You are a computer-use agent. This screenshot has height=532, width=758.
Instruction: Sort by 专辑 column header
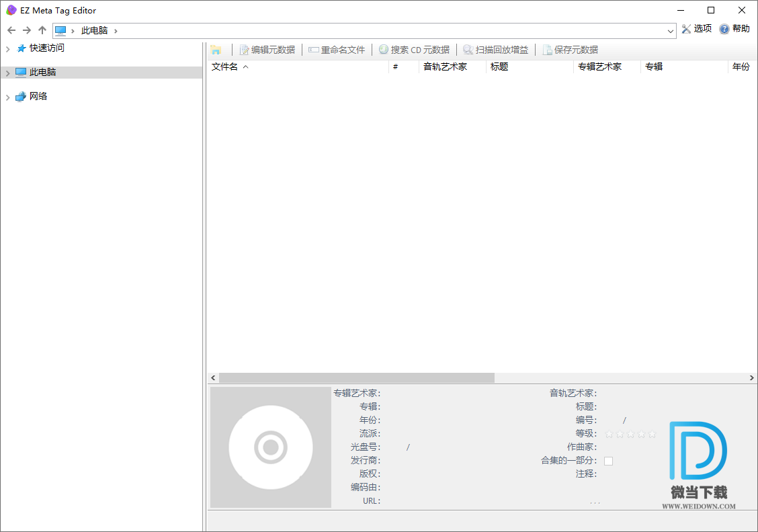pos(685,66)
